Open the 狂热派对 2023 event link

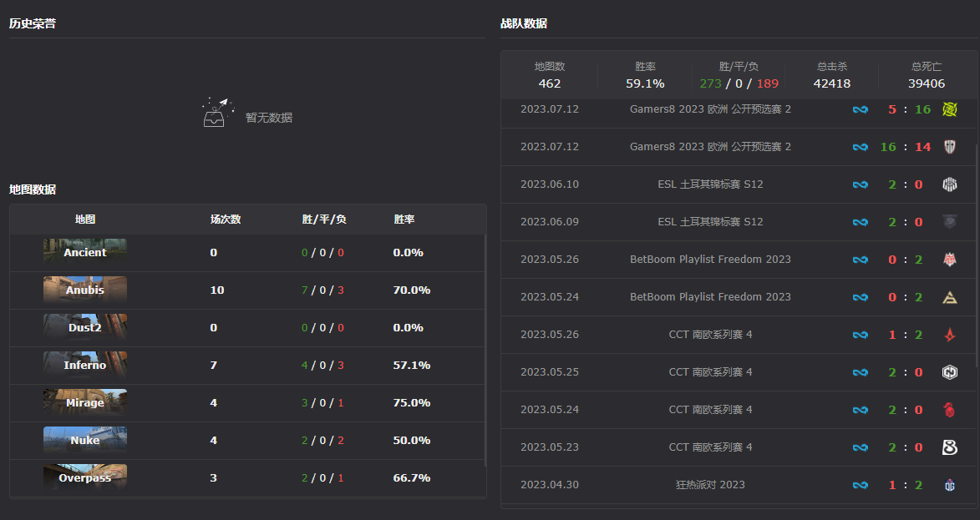pyautogui.click(x=710, y=484)
